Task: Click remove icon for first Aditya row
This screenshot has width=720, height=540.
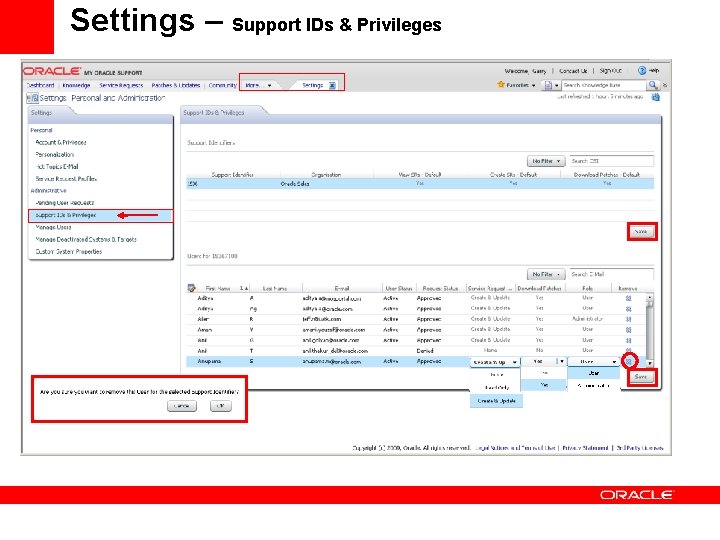Action: pyautogui.click(x=629, y=298)
